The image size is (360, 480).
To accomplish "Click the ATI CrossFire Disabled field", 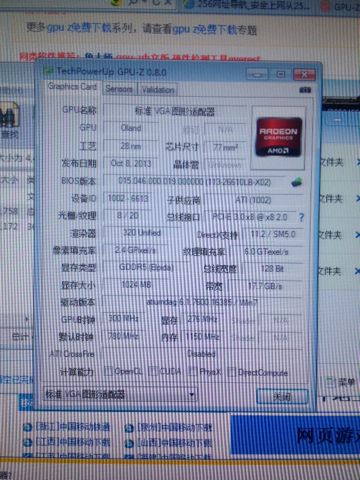I will point(201,354).
